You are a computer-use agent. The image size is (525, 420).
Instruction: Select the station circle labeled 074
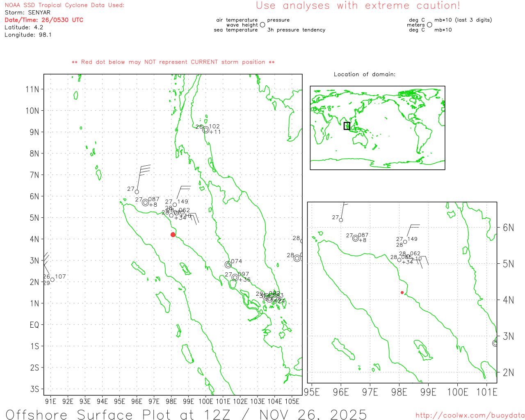[x=228, y=265]
